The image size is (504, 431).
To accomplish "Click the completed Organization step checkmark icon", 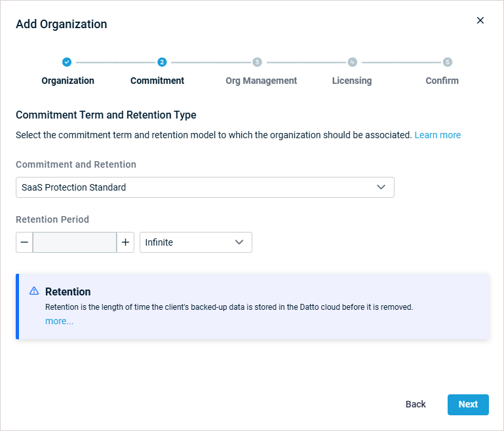I will point(67,62).
